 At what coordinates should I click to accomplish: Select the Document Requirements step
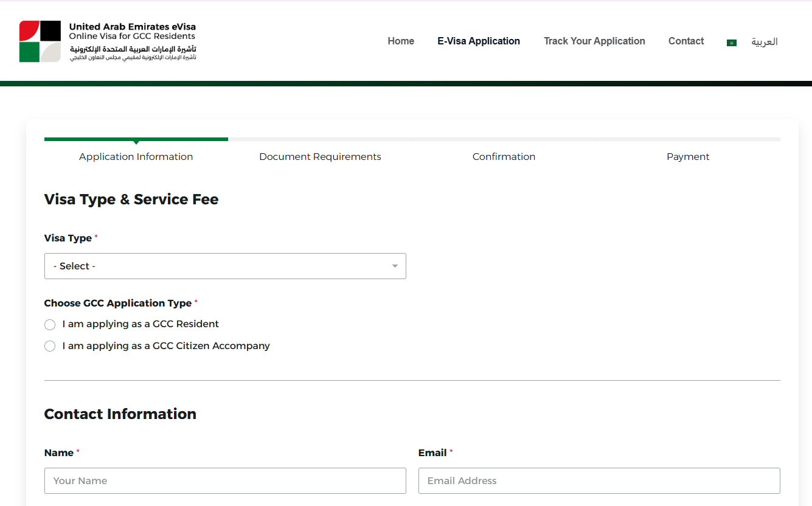320,156
